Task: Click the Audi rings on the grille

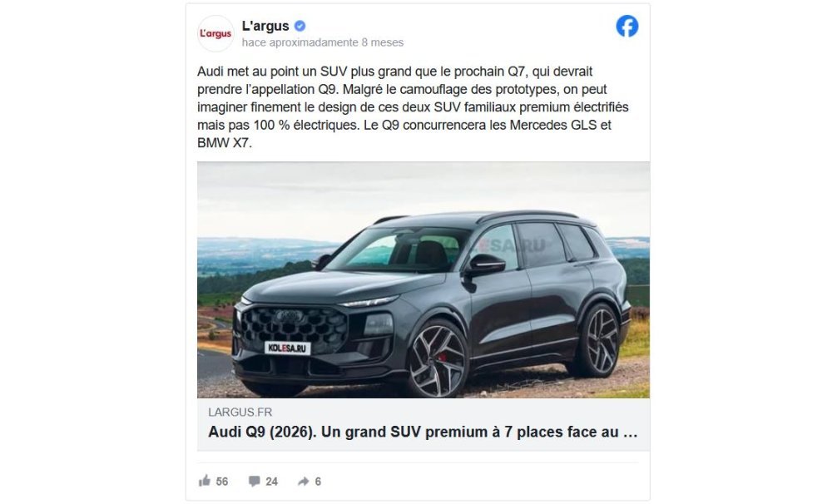Action: 290,316
